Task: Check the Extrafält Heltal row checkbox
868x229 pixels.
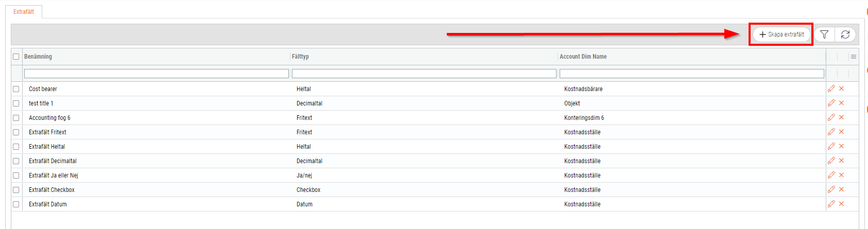Action: click(16, 147)
